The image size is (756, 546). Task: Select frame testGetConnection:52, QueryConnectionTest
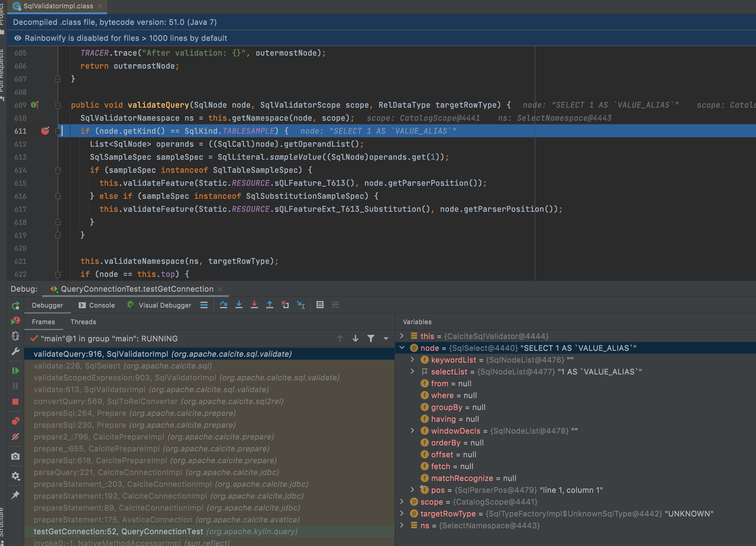point(209,531)
